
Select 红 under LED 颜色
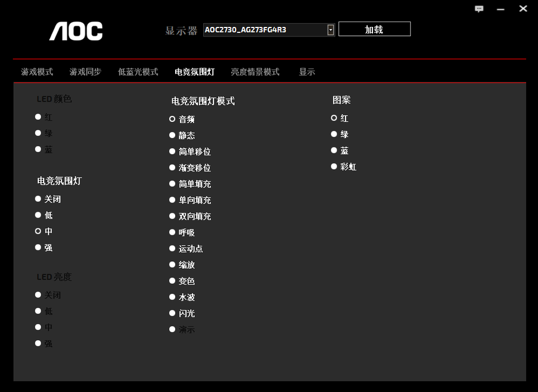(38, 117)
